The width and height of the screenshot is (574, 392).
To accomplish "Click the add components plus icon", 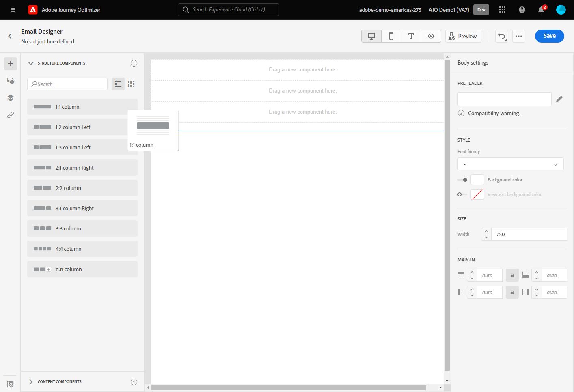I will [x=11, y=64].
